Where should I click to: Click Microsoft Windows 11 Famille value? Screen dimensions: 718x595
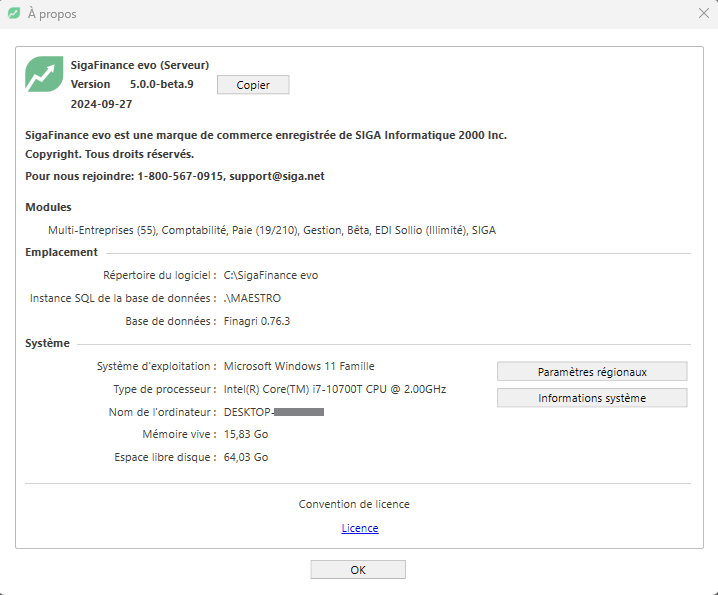pos(299,366)
